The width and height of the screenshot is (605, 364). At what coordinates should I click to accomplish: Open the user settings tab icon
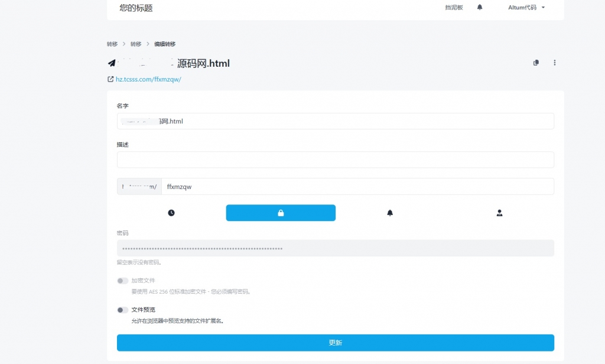pyautogui.click(x=499, y=213)
